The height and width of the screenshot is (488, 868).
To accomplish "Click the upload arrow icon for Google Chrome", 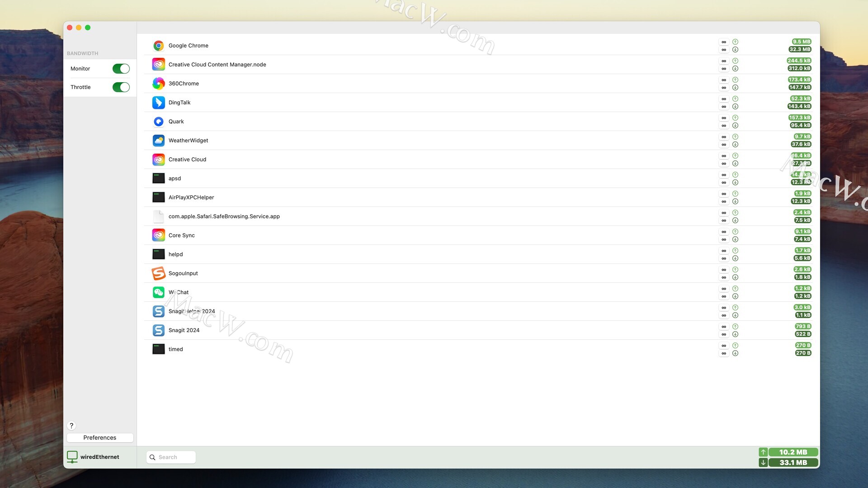I will click(735, 42).
